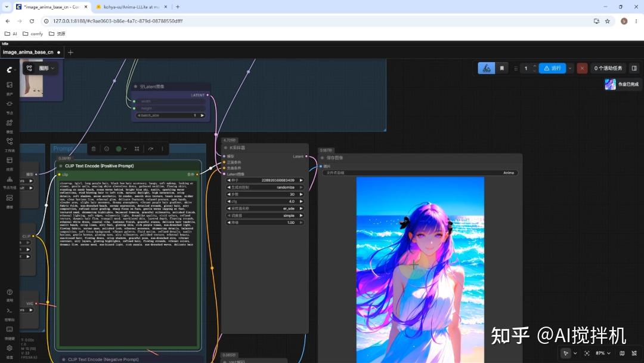Click the blue Run button

tap(552, 68)
